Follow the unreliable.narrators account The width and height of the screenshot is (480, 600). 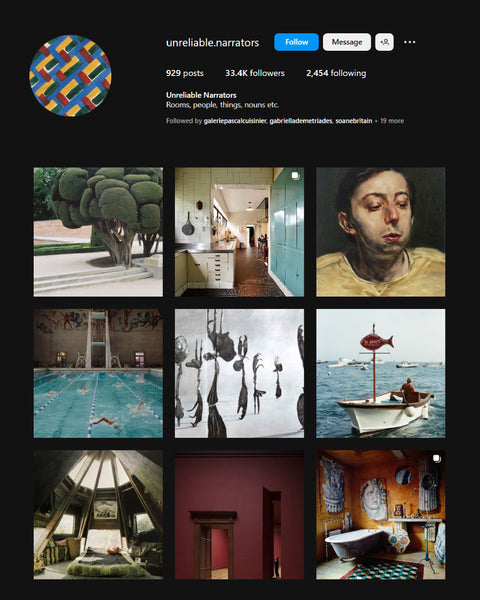296,42
